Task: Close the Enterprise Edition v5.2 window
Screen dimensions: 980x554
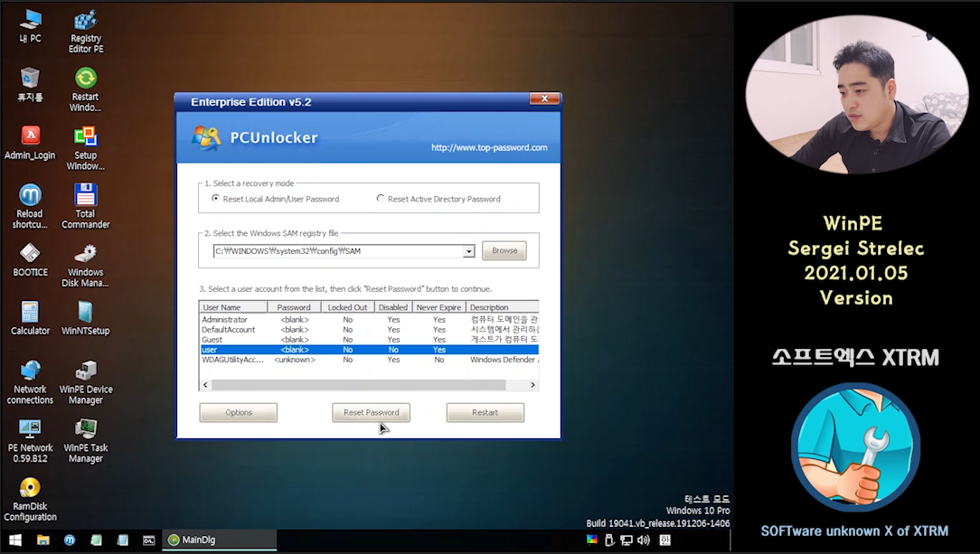Action: (544, 99)
